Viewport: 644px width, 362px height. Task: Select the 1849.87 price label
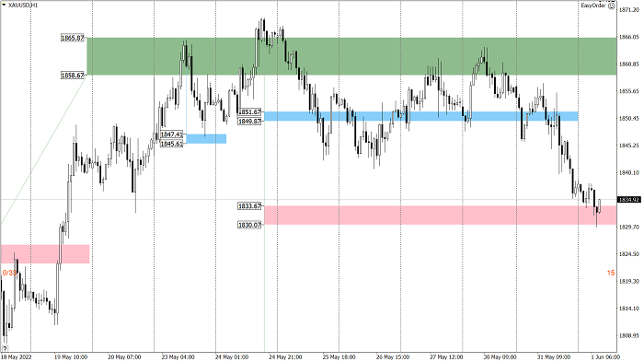point(249,122)
